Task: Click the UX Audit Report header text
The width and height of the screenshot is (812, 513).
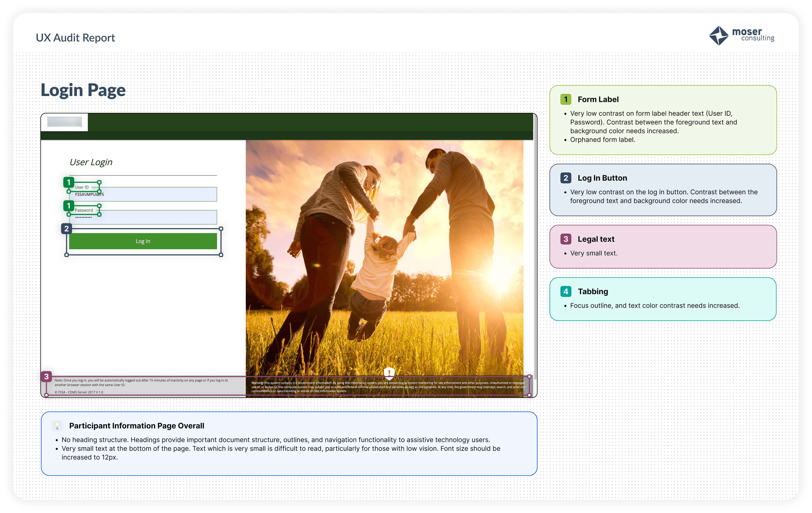Action: tap(75, 38)
